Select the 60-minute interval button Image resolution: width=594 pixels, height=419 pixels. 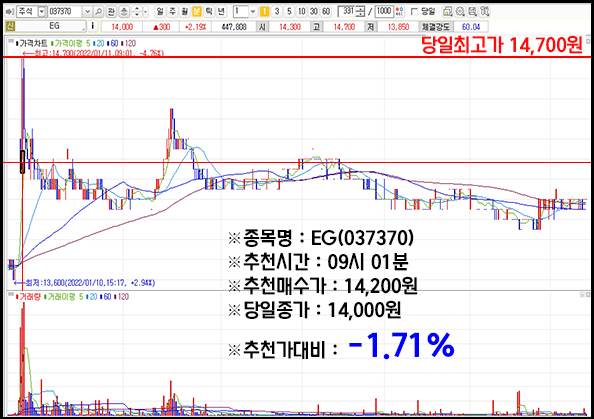(x=326, y=12)
